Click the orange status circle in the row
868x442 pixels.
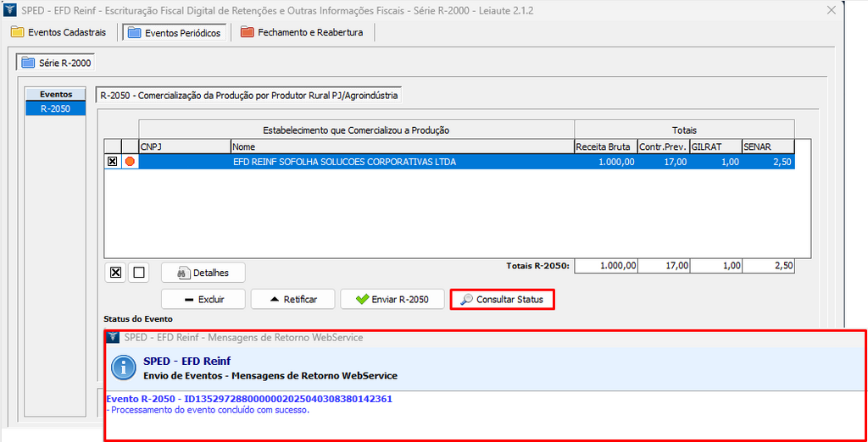[x=130, y=162]
